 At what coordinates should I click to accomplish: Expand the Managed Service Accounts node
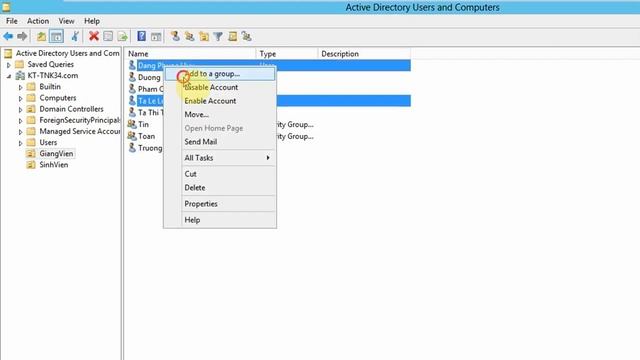20,132
